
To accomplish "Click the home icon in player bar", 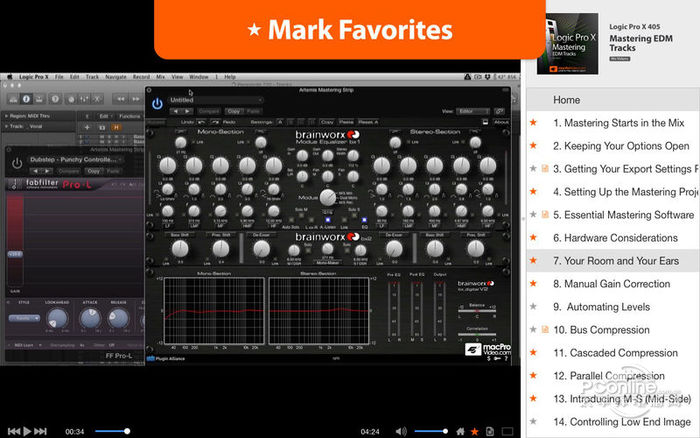I will tap(460, 431).
